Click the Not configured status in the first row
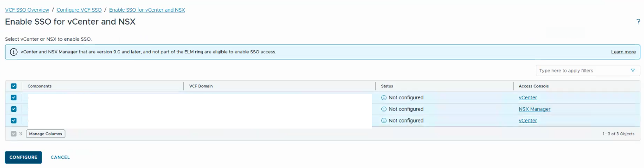Screen dimensions: 644x168 tap(406, 98)
